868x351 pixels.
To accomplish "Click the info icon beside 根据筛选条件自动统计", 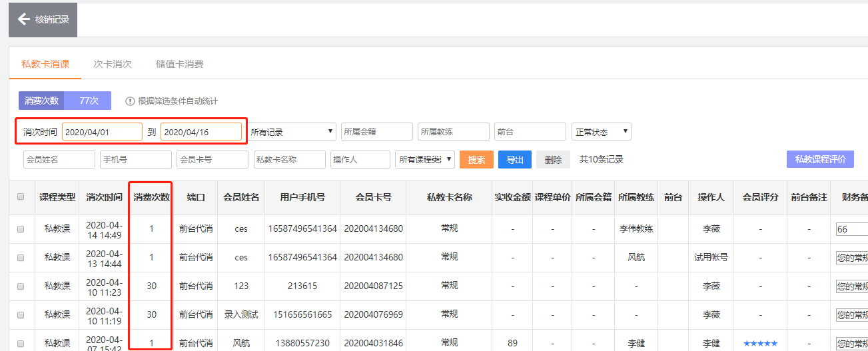I will (130, 101).
